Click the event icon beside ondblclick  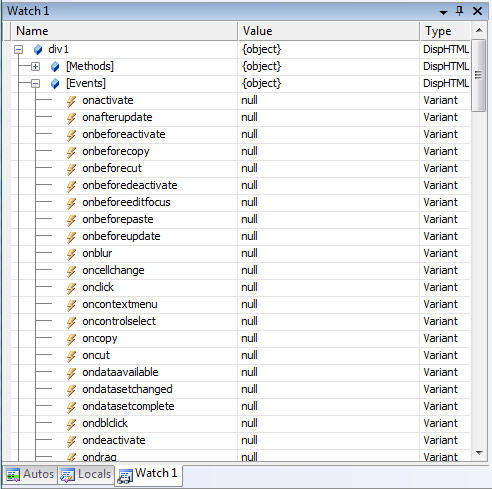tap(71, 424)
